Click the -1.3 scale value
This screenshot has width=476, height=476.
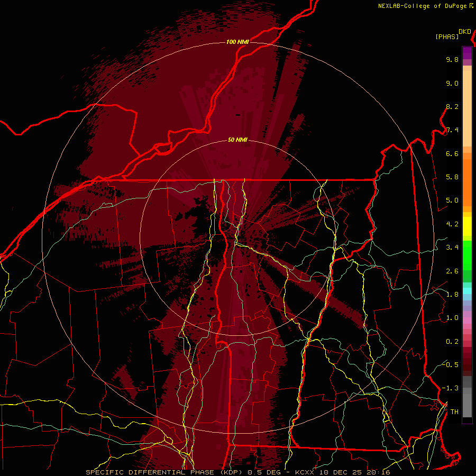pyautogui.click(x=450, y=389)
